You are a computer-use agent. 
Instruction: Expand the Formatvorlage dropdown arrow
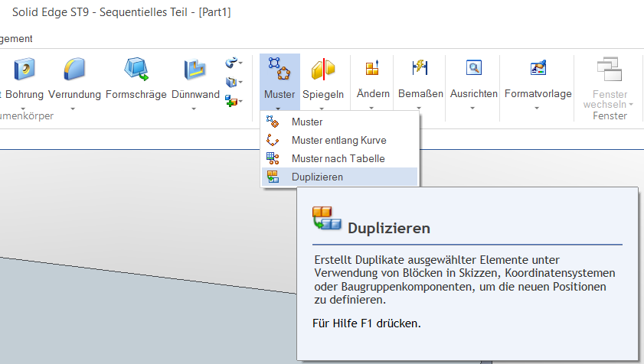537,108
